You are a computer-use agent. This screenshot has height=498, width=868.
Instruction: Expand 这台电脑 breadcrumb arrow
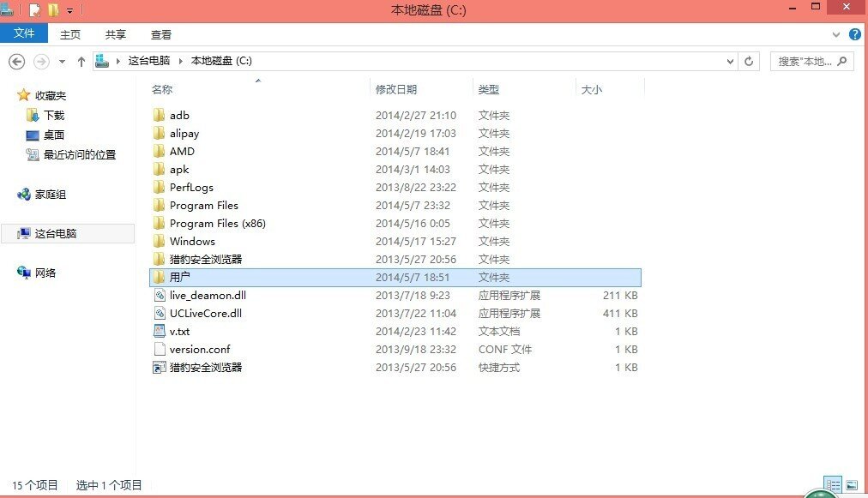click(180, 61)
